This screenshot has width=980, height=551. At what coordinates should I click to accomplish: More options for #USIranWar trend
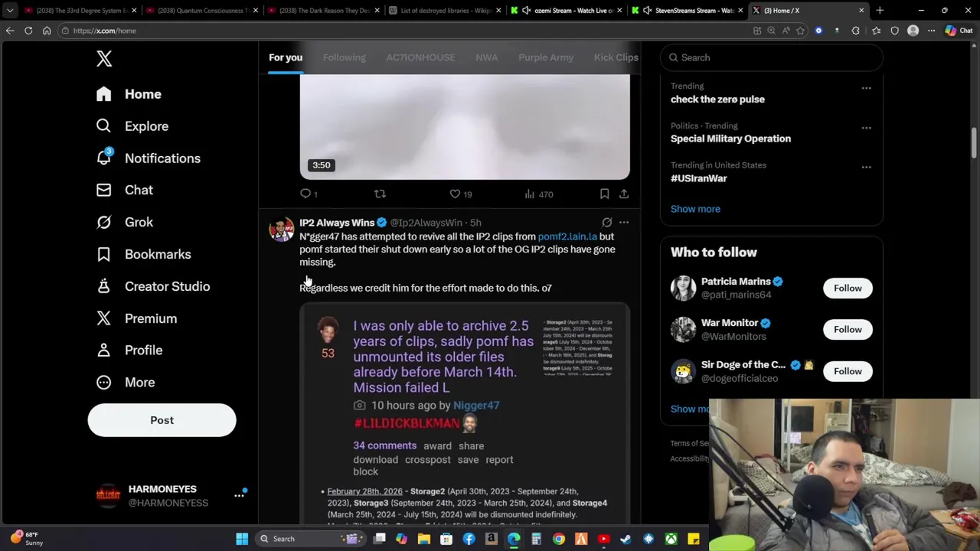[x=866, y=167]
